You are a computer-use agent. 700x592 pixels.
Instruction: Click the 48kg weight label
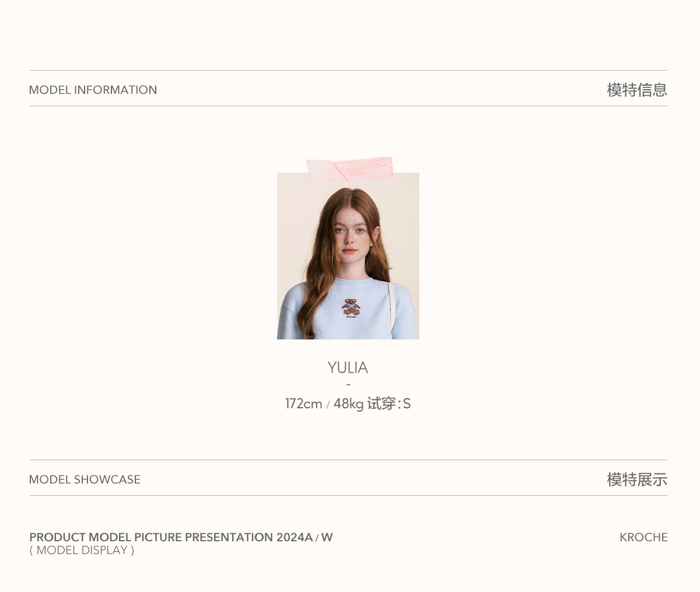pos(348,404)
